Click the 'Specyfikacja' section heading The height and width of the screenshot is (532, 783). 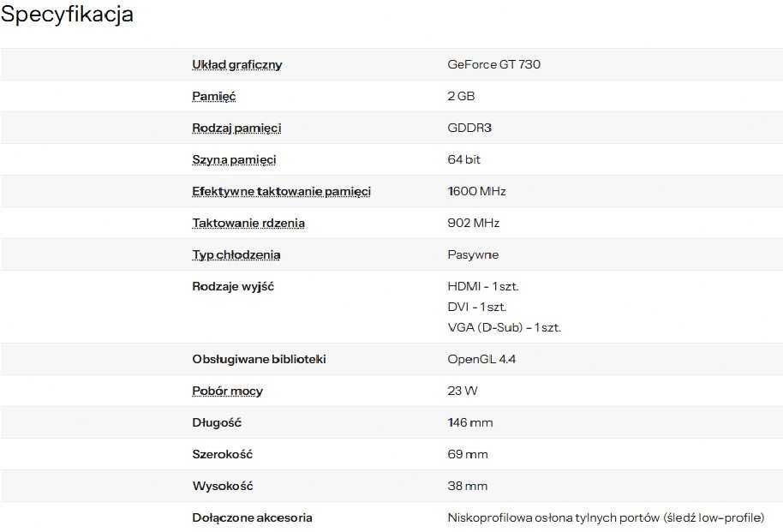[67, 14]
